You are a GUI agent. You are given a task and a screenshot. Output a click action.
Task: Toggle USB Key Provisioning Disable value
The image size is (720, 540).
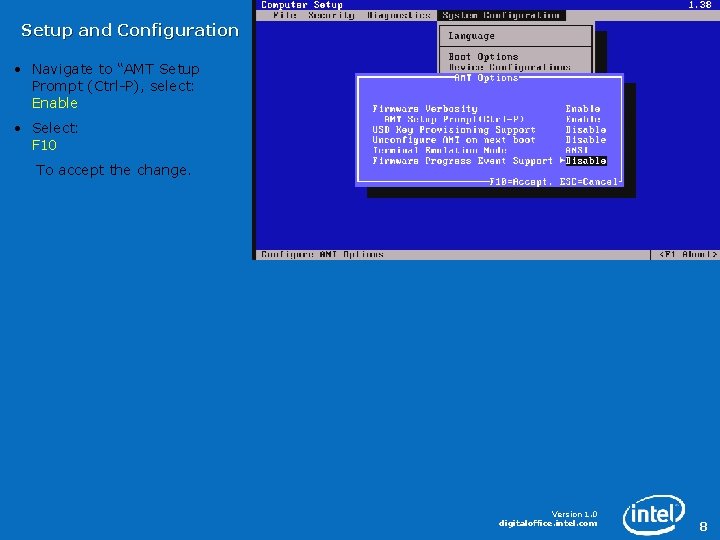585,129
